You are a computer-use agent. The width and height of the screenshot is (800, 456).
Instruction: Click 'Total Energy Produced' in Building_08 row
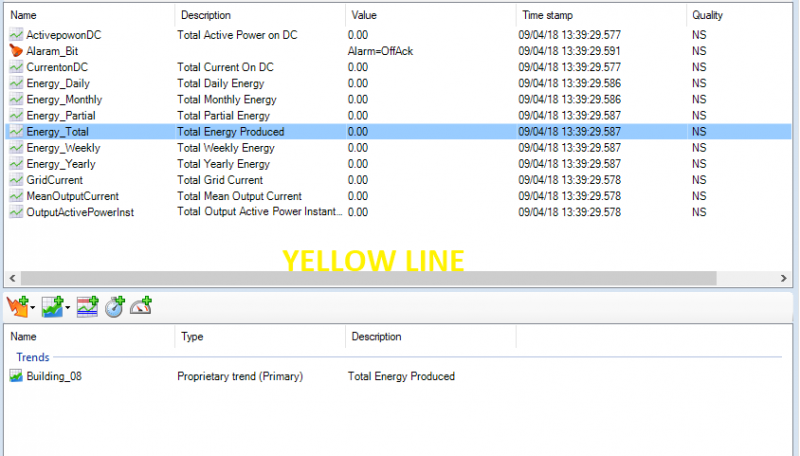401,376
